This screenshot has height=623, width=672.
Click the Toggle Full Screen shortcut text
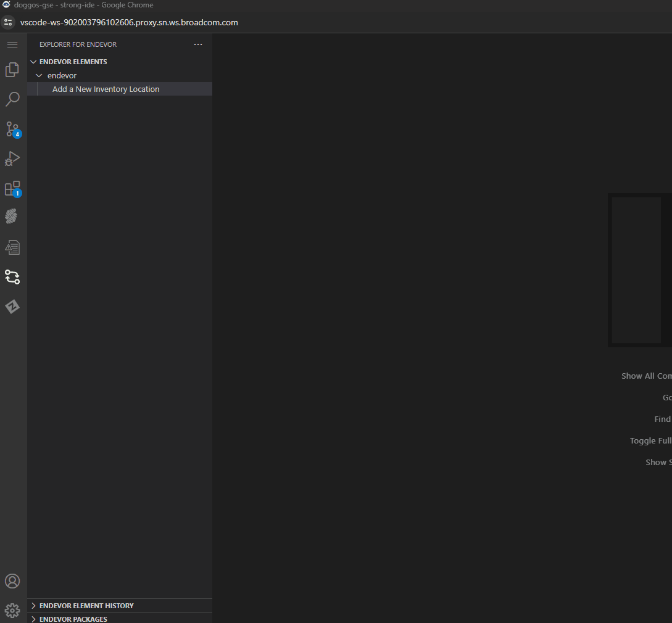tap(650, 440)
